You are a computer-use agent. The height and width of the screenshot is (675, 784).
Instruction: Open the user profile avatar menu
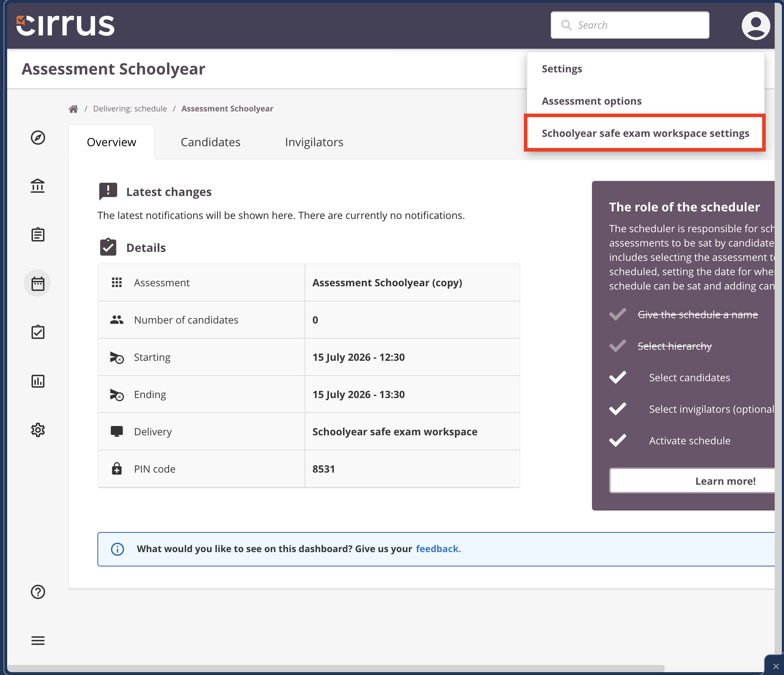(755, 25)
